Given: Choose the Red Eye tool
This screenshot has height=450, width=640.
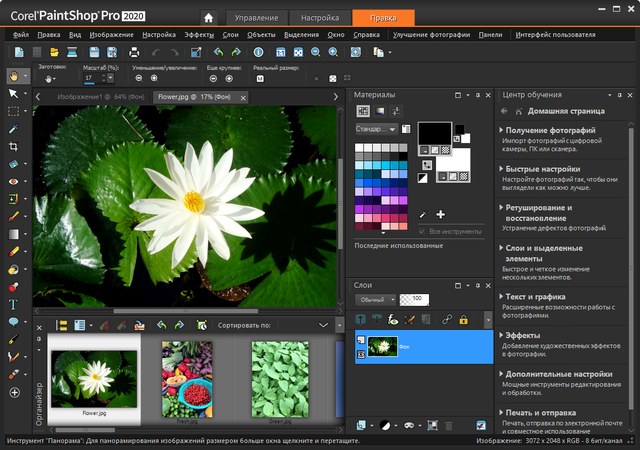Looking at the screenshot, I should click(x=14, y=181).
